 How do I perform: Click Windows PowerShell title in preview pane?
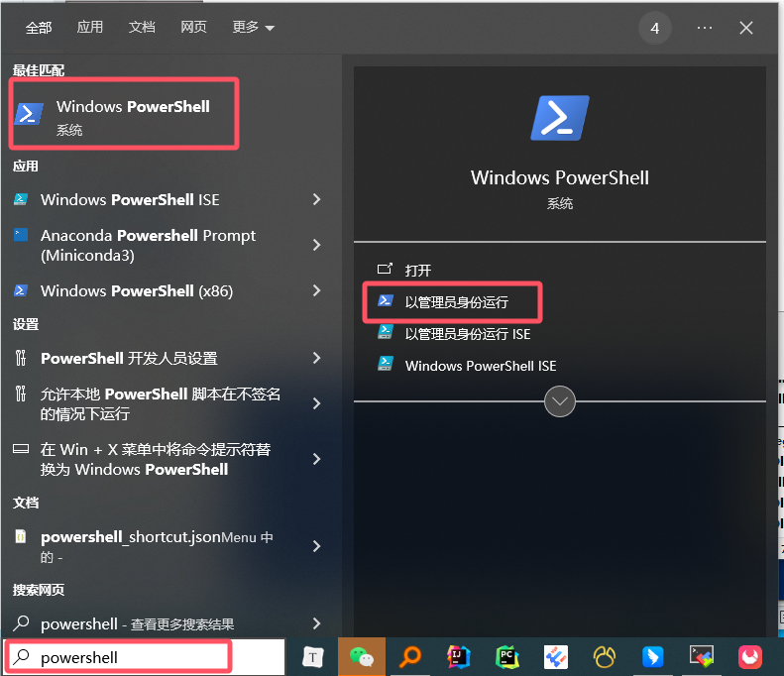559,177
